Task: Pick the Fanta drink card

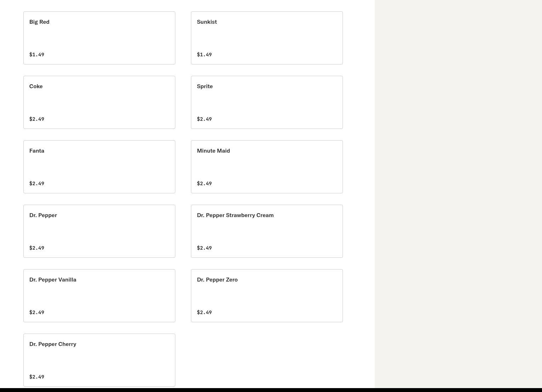Action: (x=99, y=167)
